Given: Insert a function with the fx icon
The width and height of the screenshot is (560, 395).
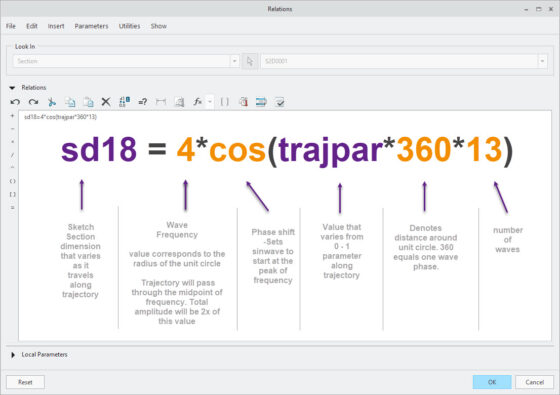Looking at the screenshot, I should click(x=198, y=102).
